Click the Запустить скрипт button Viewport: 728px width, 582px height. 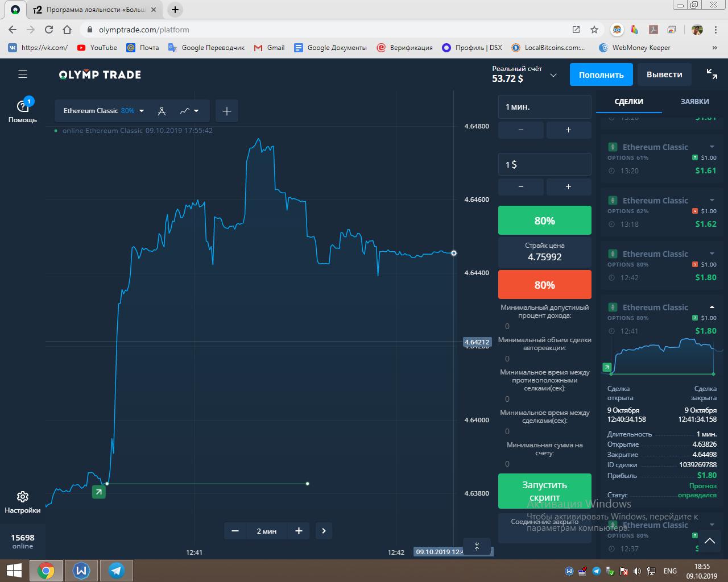point(544,491)
